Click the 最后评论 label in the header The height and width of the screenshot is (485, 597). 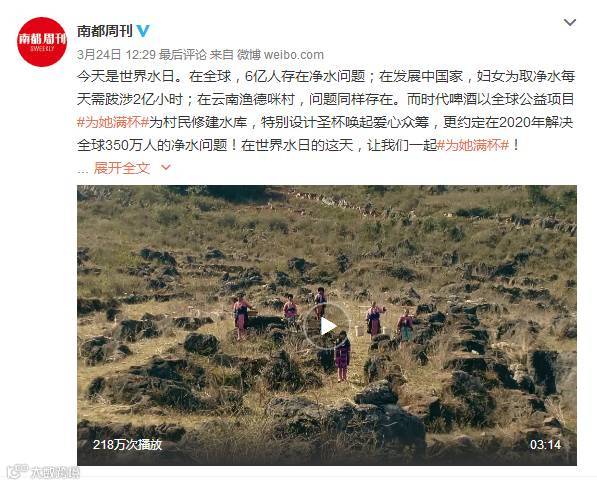tap(183, 55)
